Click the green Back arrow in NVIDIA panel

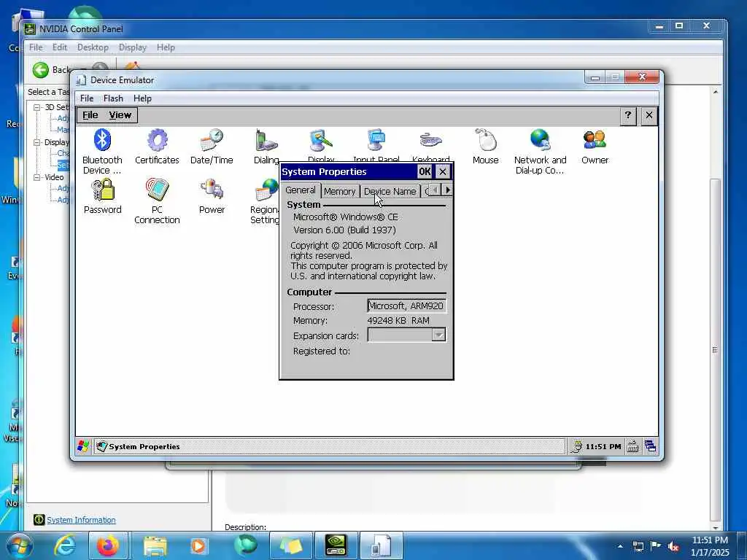pos(41,70)
